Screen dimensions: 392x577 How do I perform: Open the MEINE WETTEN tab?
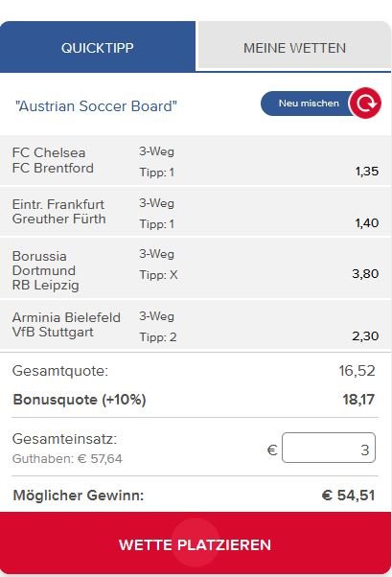coord(294,46)
